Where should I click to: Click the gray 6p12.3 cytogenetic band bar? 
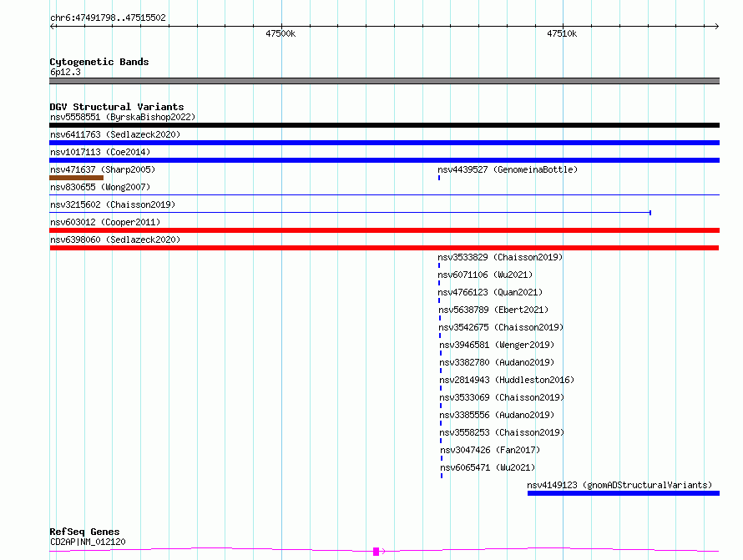(x=384, y=81)
